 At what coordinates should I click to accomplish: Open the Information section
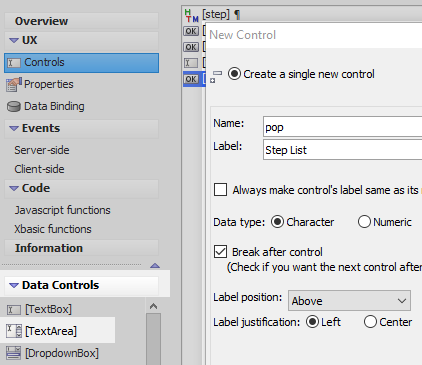coord(81,248)
